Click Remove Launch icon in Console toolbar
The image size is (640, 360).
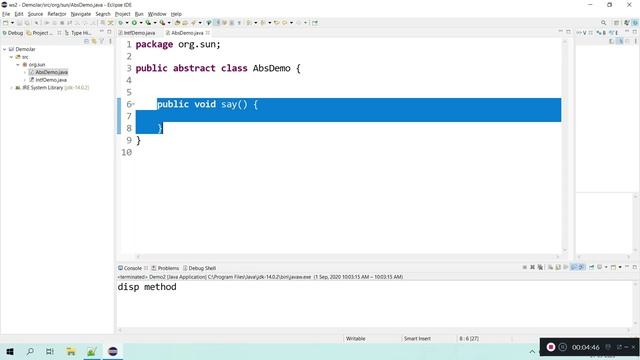[x=532, y=267]
